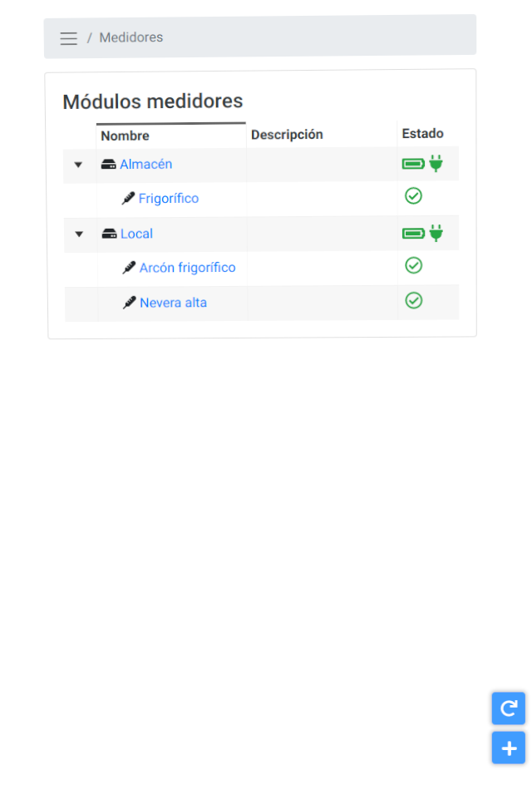Open the Arcón frigorífico link

tap(187, 268)
